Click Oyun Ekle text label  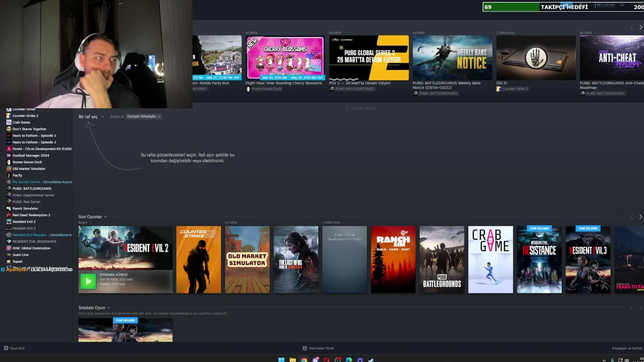pyautogui.click(x=17, y=348)
